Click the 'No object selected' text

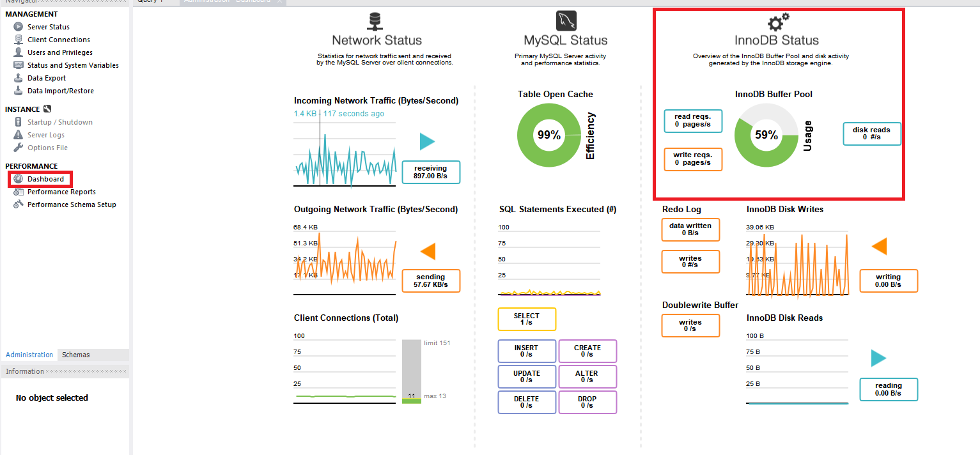point(52,397)
